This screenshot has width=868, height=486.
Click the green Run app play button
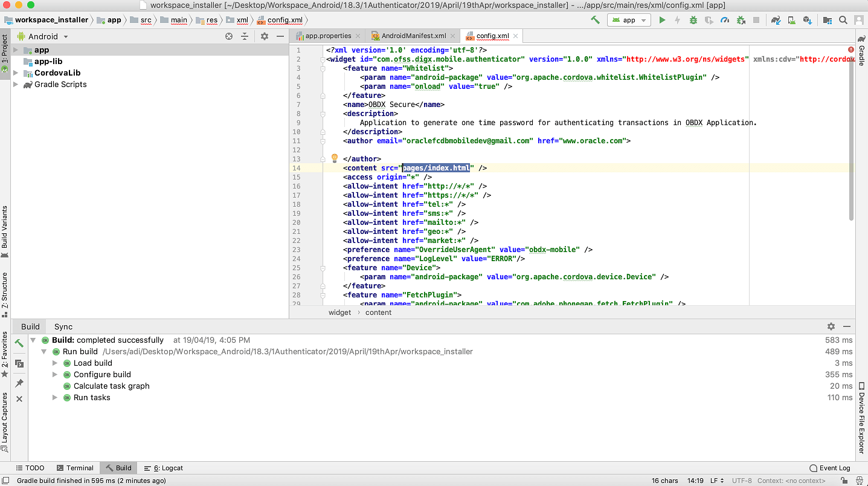point(662,20)
